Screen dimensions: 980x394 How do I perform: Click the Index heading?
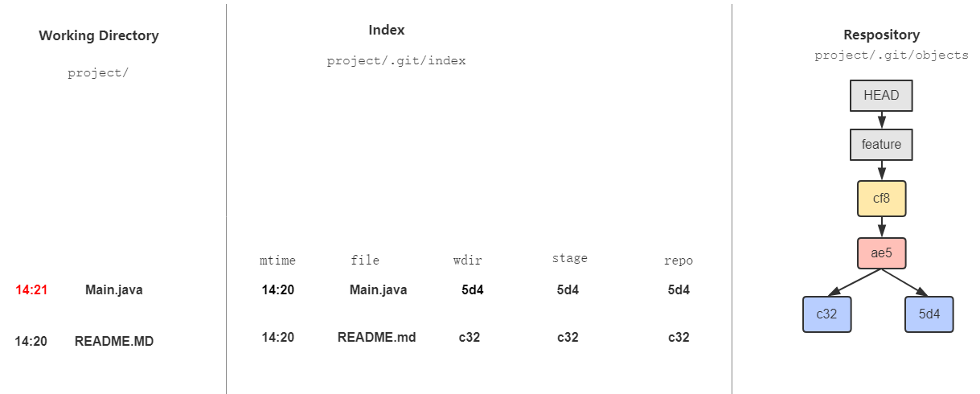[387, 31]
